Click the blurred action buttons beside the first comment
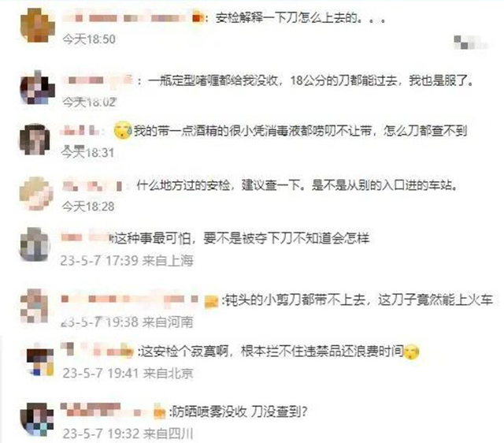 [470, 43]
